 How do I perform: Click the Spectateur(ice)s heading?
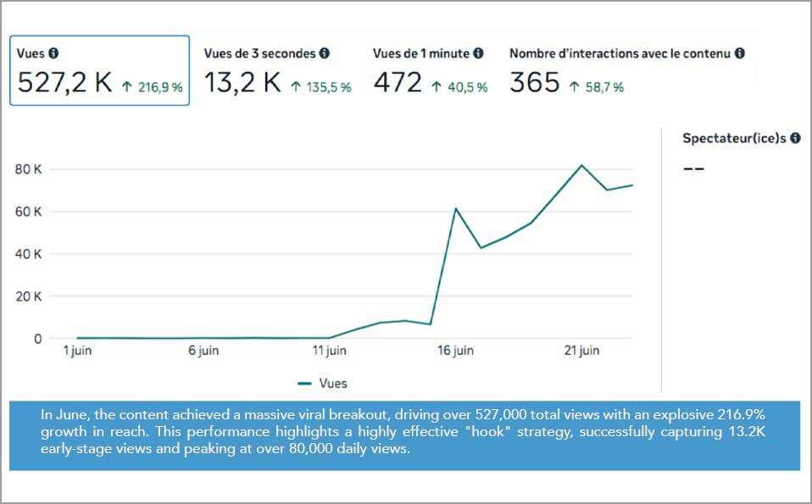point(734,138)
